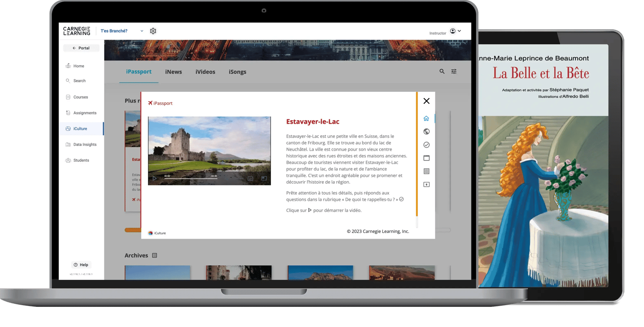
Task: Click the Archives heading
Action: (x=136, y=255)
